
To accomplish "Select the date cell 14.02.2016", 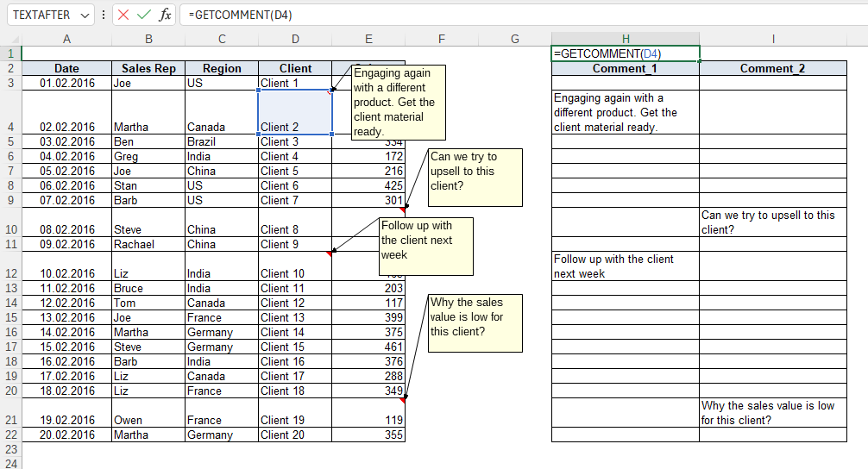I will coord(67,333).
